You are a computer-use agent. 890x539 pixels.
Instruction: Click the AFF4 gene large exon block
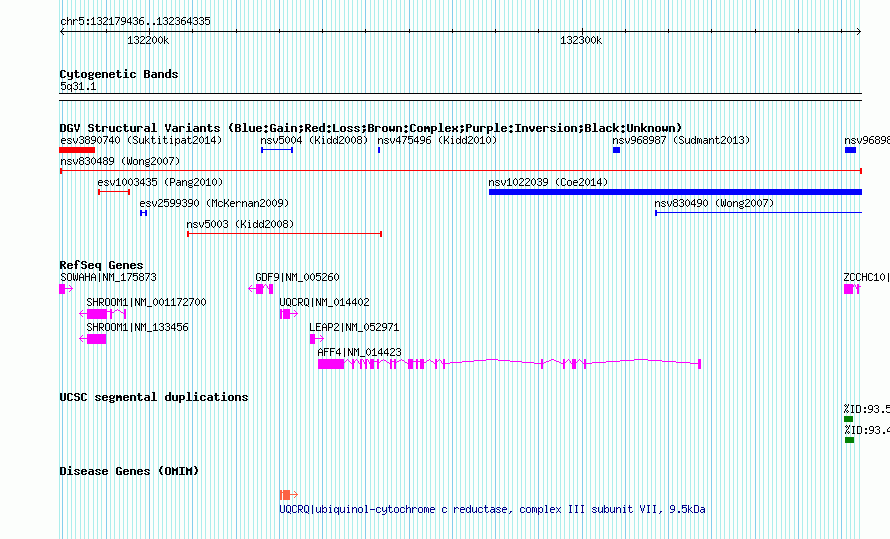[331, 364]
